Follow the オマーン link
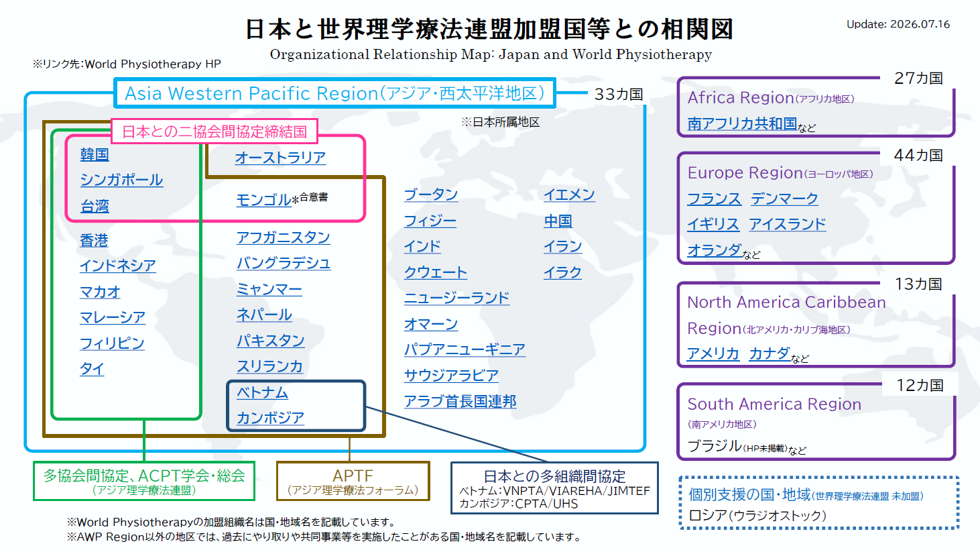 (x=431, y=324)
